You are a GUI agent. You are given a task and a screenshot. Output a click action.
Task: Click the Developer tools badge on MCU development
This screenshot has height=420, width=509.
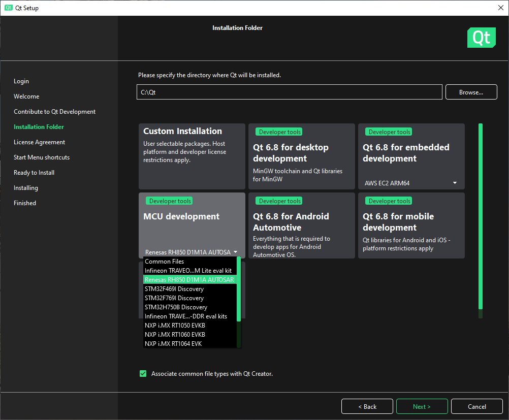tap(169, 201)
